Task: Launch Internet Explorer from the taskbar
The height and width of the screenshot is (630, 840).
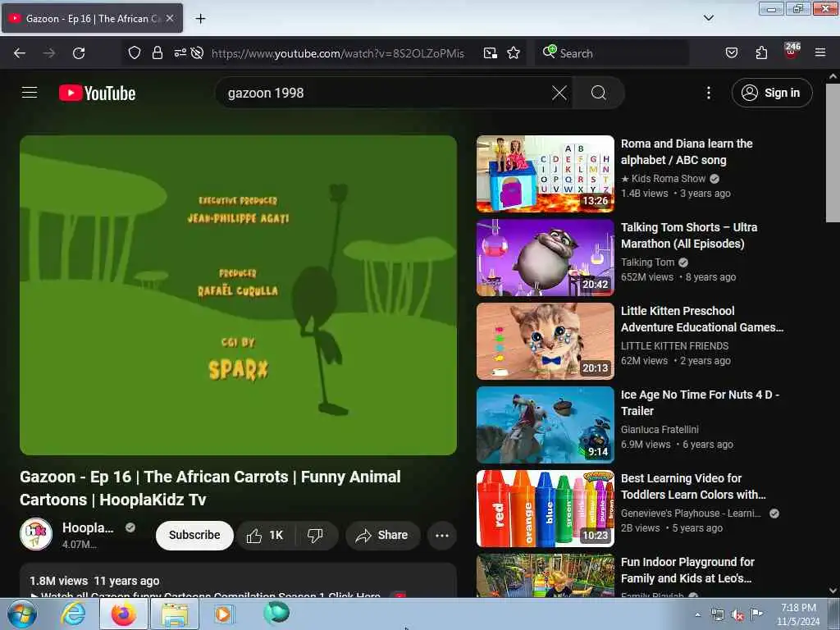Action: 73,614
